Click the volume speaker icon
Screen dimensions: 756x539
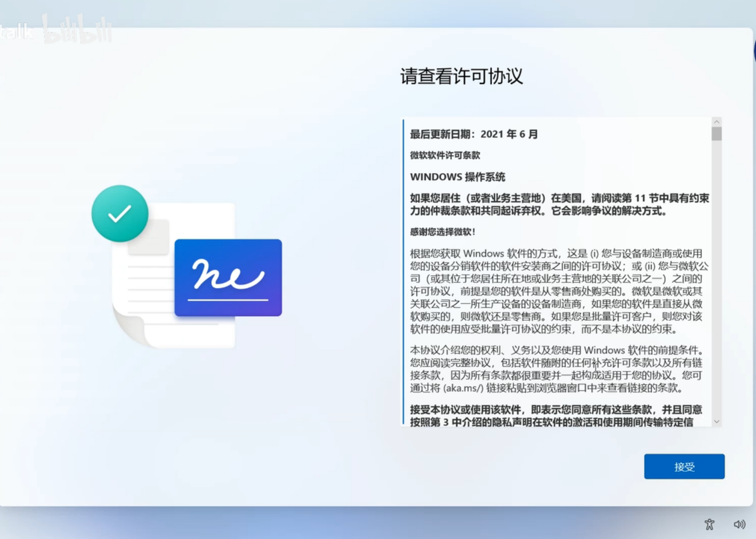click(x=739, y=524)
